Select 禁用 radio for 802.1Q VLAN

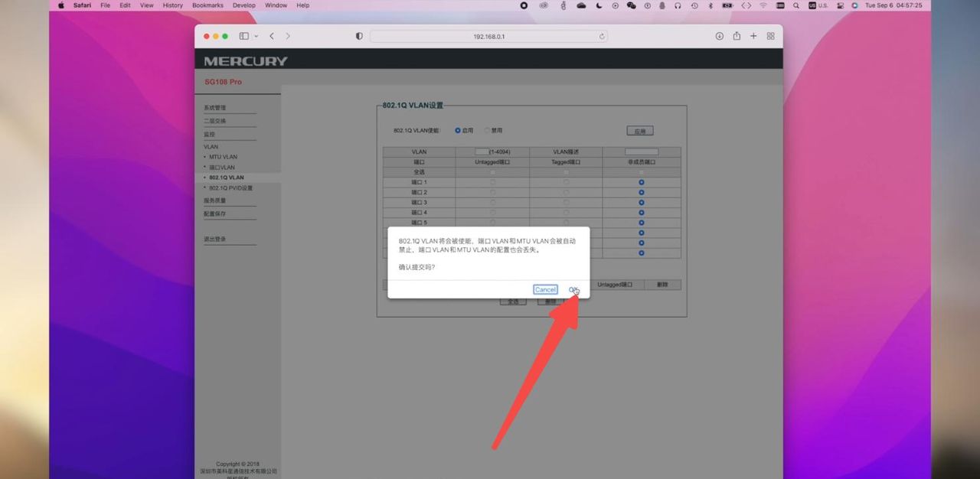pos(487,130)
